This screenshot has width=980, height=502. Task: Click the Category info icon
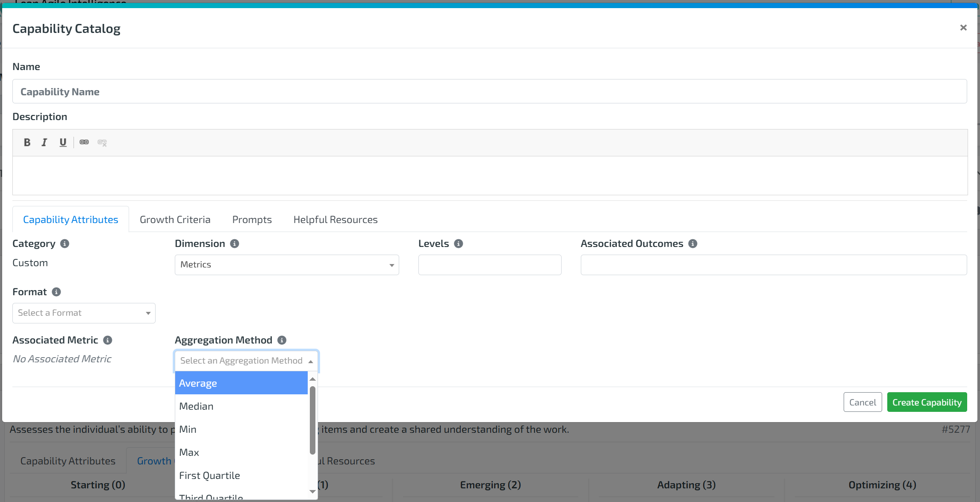coord(65,244)
